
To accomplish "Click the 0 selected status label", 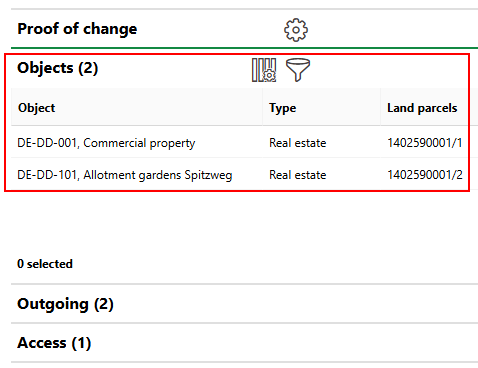I will pyautogui.click(x=45, y=264).
